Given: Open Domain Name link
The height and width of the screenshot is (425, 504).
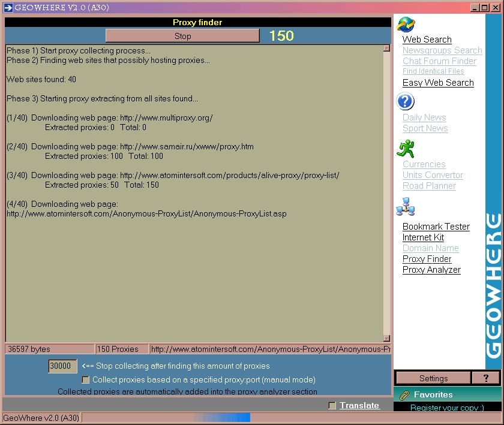Looking at the screenshot, I should coord(430,248).
